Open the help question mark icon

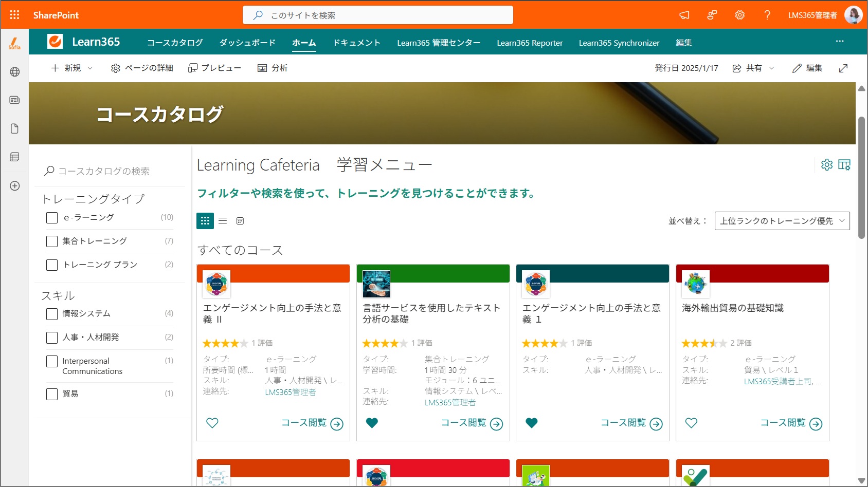pos(767,15)
